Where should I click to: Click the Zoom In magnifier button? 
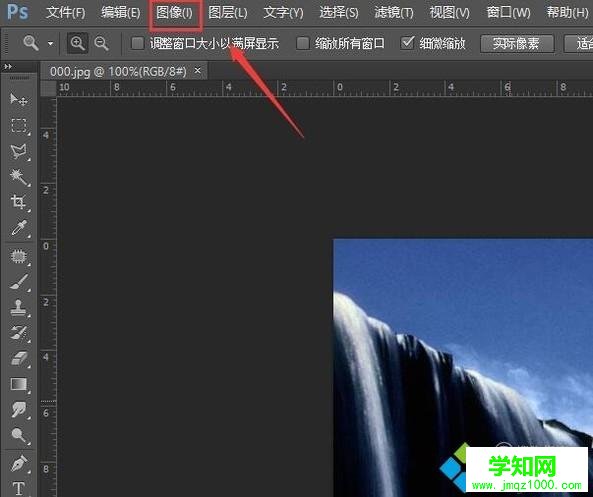click(x=78, y=43)
